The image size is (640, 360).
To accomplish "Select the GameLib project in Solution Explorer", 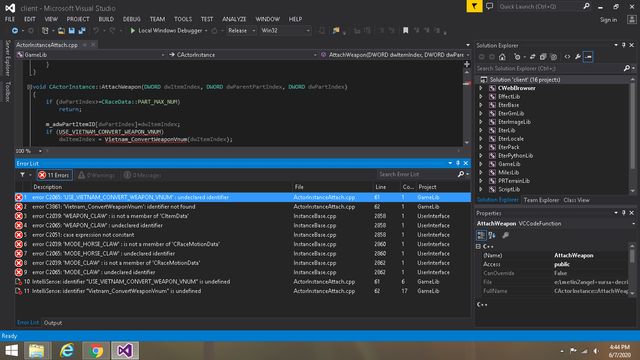I will click(x=509, y=164).
